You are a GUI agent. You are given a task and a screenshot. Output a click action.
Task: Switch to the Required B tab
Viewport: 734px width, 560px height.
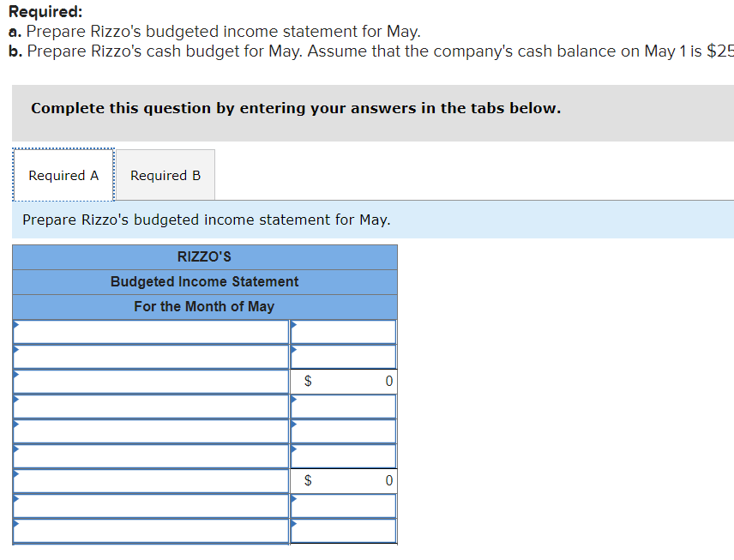coord(165,175)
